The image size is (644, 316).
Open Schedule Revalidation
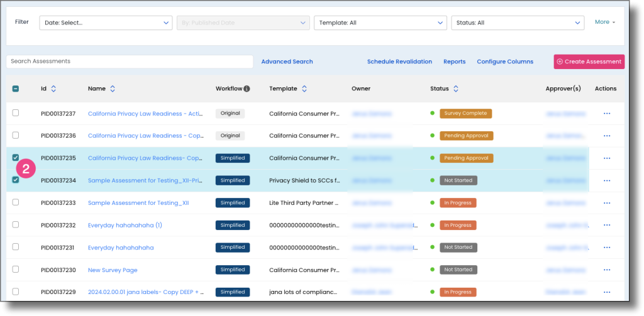point(399,62)
